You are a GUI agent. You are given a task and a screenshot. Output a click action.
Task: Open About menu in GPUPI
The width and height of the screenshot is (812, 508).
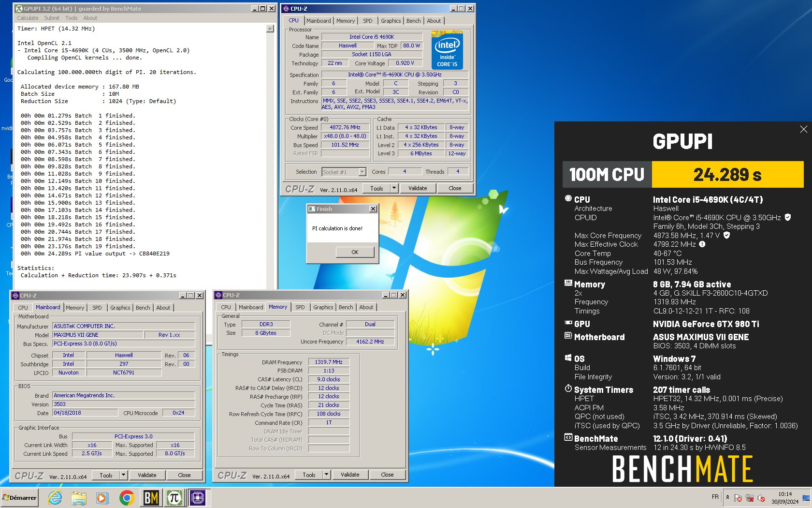[90, 18]
